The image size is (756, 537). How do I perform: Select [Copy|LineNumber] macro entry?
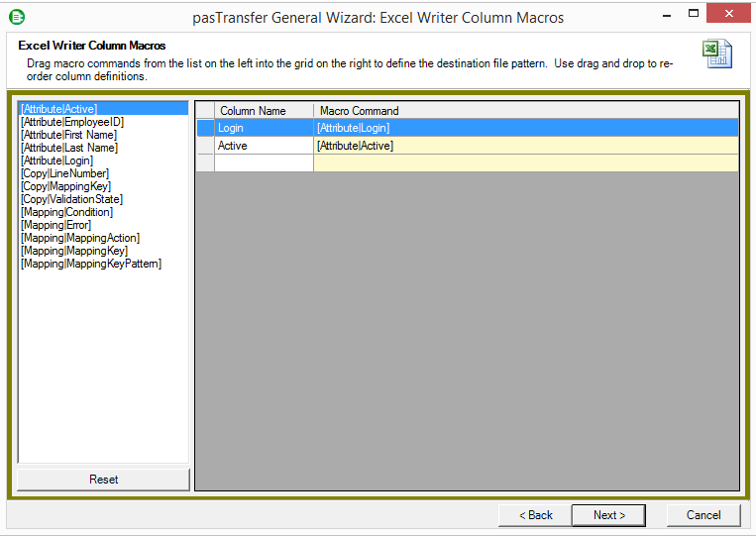click(x=64, y=173)
